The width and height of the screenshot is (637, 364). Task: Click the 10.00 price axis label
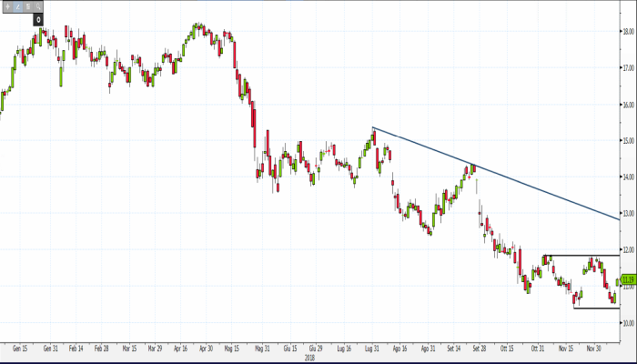627,322
